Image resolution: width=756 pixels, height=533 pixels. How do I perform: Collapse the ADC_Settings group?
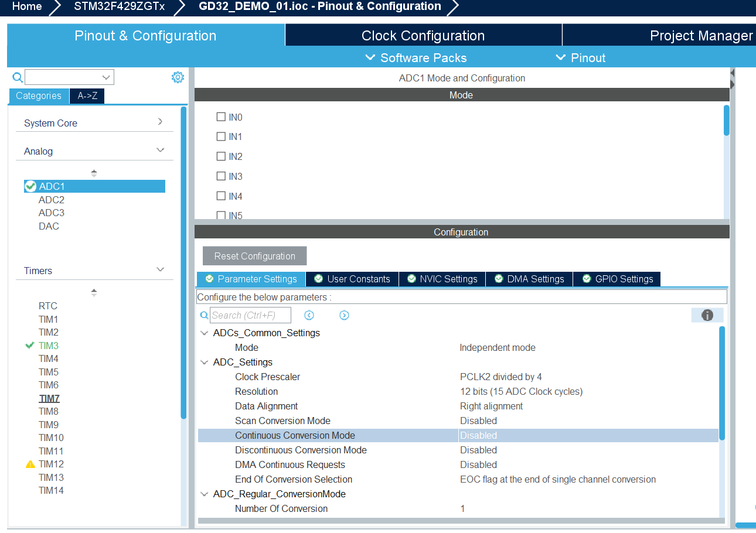pos(205,362)
